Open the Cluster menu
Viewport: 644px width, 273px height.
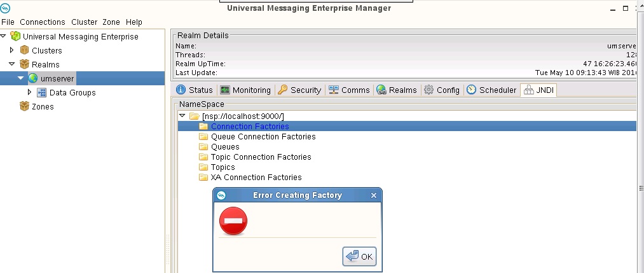point(84,22)
